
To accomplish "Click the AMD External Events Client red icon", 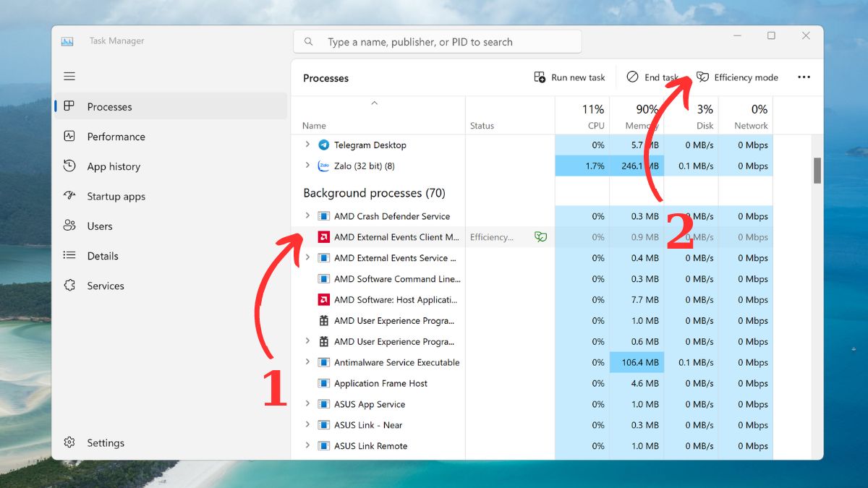I will pyautogui.click(x=324, y=236).
